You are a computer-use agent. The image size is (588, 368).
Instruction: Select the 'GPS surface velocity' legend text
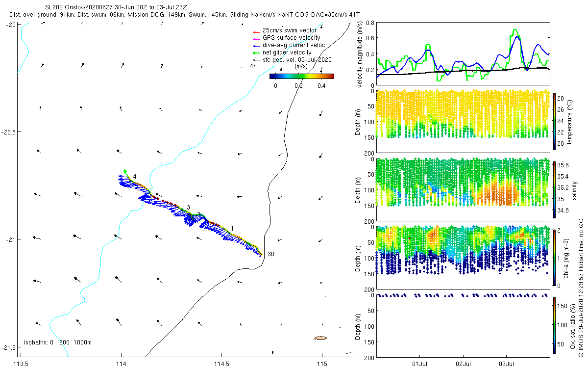tap(291, 38)
